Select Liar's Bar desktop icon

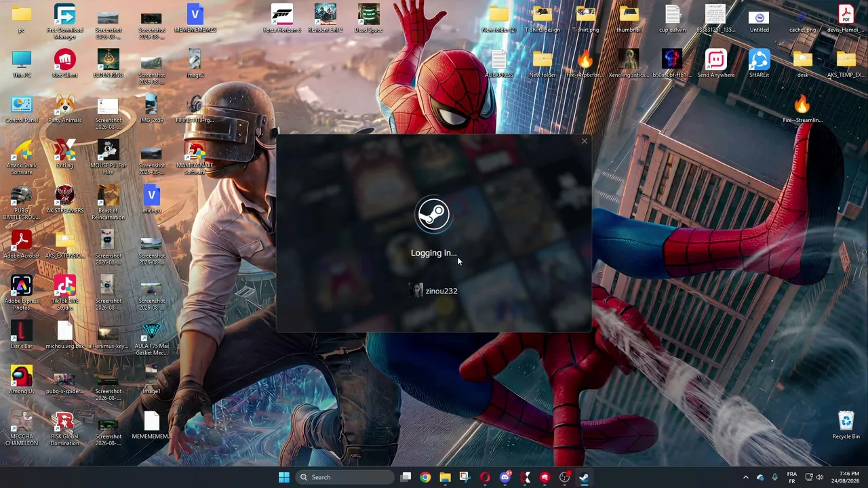tap(21, 335)
